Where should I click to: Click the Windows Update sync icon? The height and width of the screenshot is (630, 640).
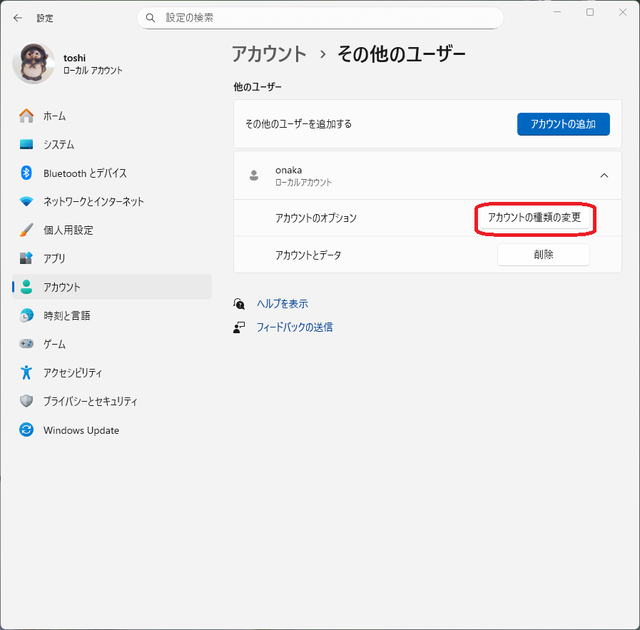point(27,430)
